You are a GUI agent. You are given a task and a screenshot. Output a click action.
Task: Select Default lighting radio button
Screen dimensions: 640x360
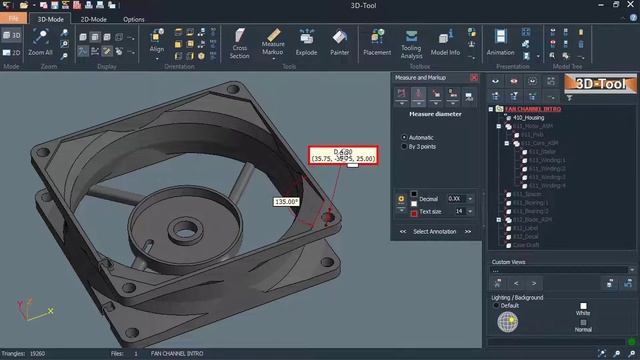coord(496,305)
